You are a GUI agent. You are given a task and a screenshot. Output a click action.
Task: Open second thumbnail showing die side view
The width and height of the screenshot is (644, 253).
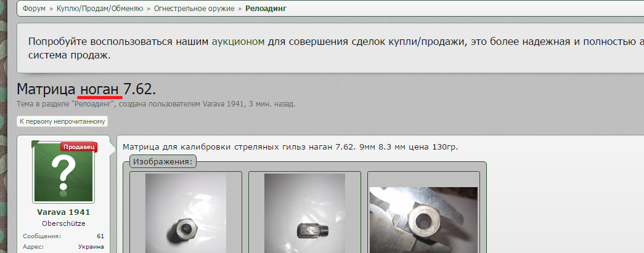[x=305, y=213]
